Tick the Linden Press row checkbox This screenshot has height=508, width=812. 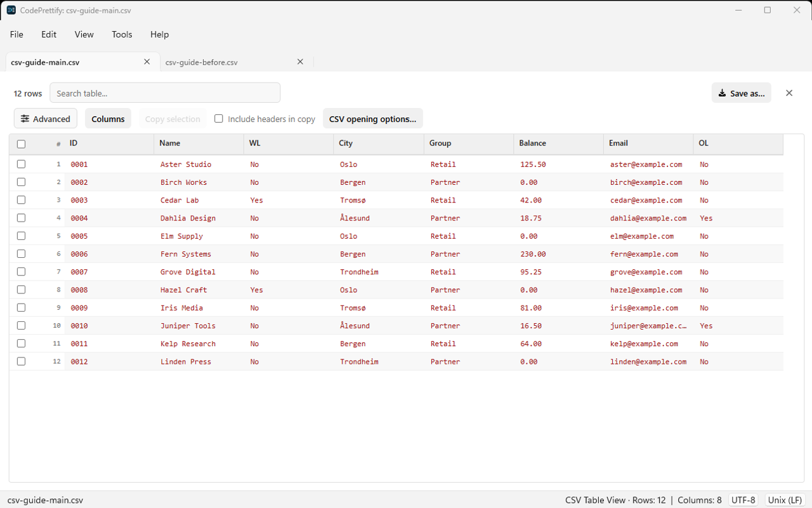[21, 361]
